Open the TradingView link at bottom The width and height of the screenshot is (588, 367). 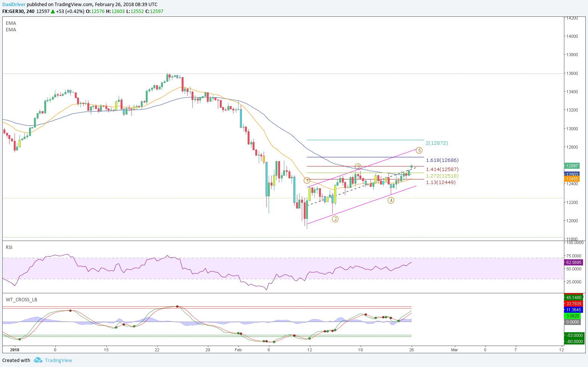[x=58, y=360]
